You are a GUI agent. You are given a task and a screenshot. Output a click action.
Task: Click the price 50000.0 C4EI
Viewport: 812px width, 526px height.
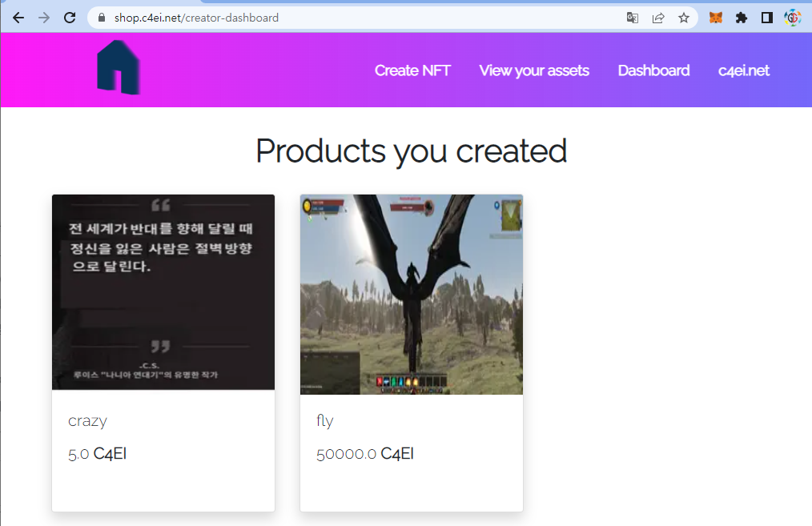pos(365,453)
